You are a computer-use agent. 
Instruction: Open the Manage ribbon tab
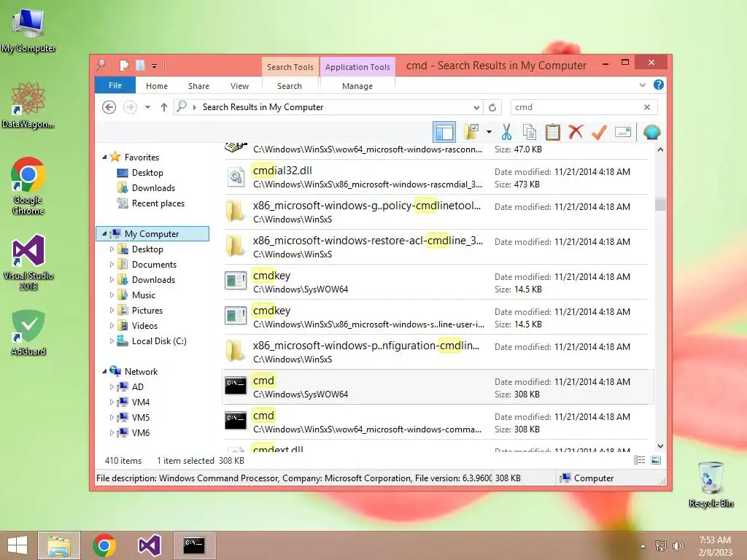pos(357,86)
